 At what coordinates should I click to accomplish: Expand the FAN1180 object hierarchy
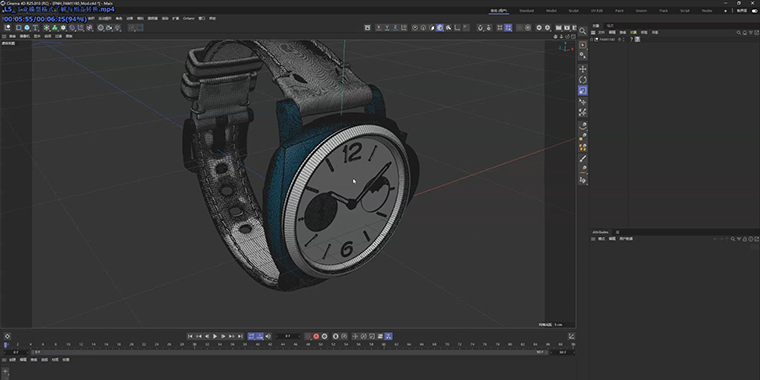point(591,39)
